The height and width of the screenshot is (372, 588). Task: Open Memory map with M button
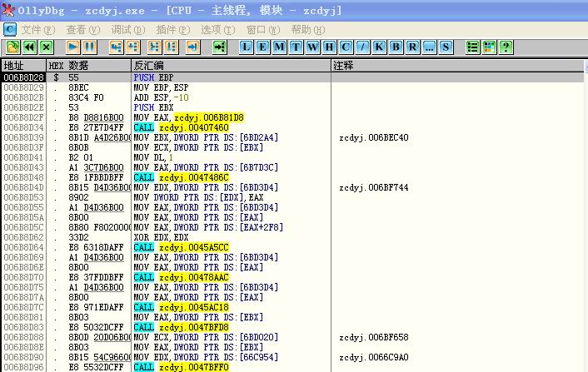[x=279, y=47]
